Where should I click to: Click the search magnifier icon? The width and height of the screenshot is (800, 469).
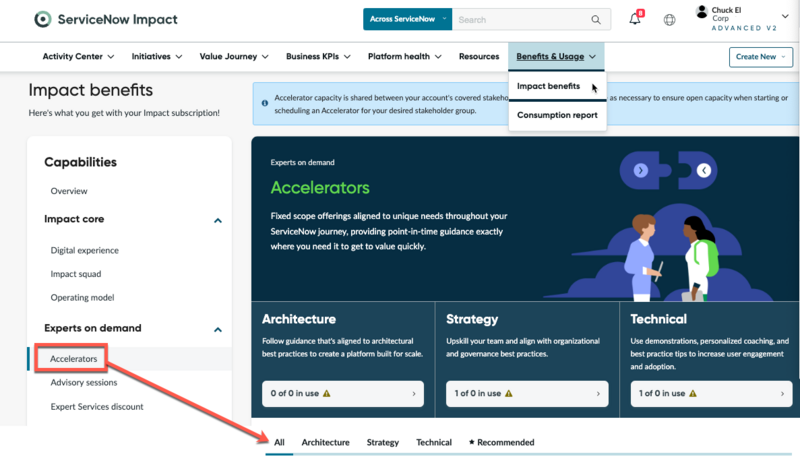(595, 19)
